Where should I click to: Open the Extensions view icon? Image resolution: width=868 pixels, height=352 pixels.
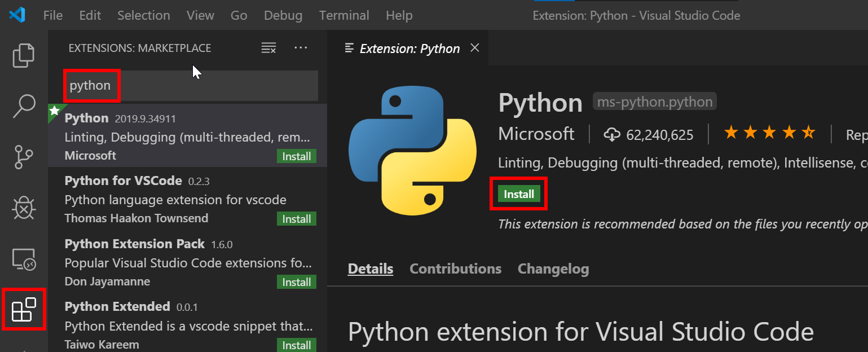[x=24, y=309]
